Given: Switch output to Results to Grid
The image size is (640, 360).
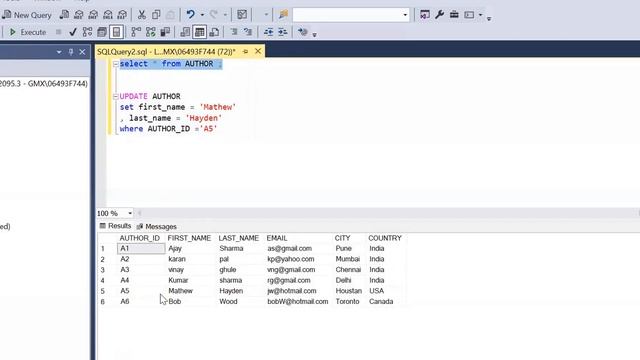Looking at the screenshot, I should pyautogui.click(x=200, y=32).
